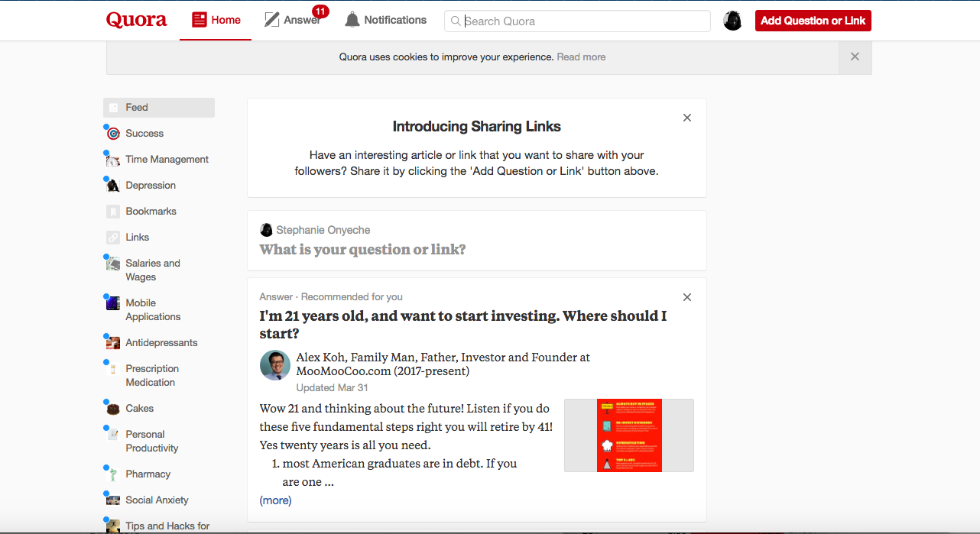Image resolution: width=980 pixels, height=534 pixels.
Task: Click the Notifications bell icon
Action: [352, 20]
